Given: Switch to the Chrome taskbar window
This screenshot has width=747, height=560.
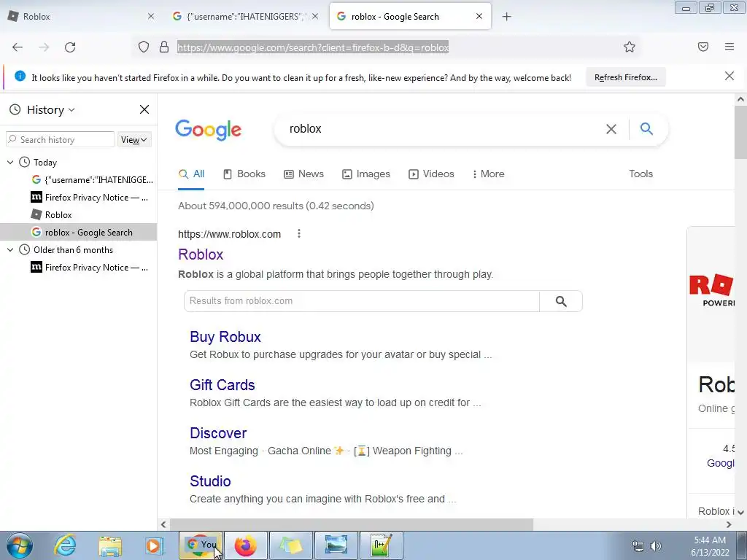Looking at the screenshot, I should [200, 545].
